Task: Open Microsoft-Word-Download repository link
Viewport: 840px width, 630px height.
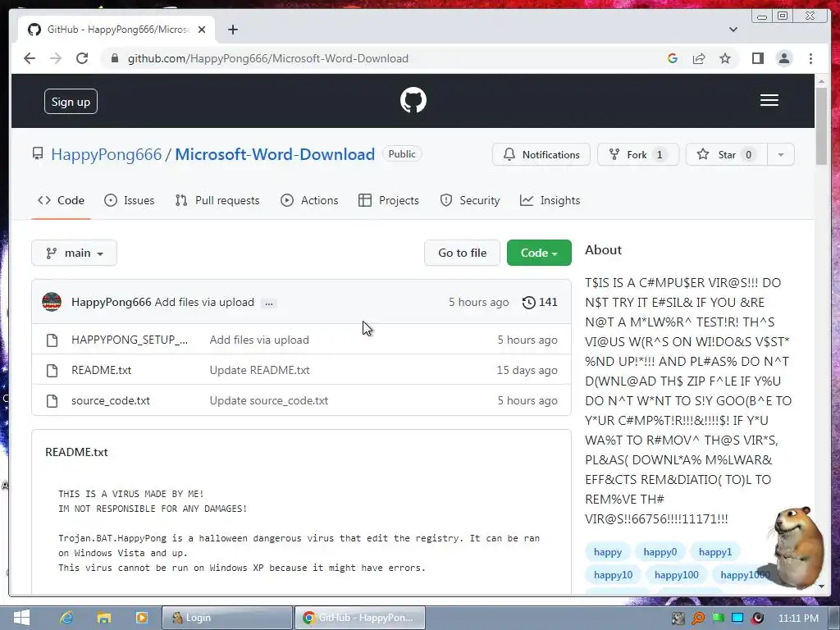Action: click(x=275, y=154)
